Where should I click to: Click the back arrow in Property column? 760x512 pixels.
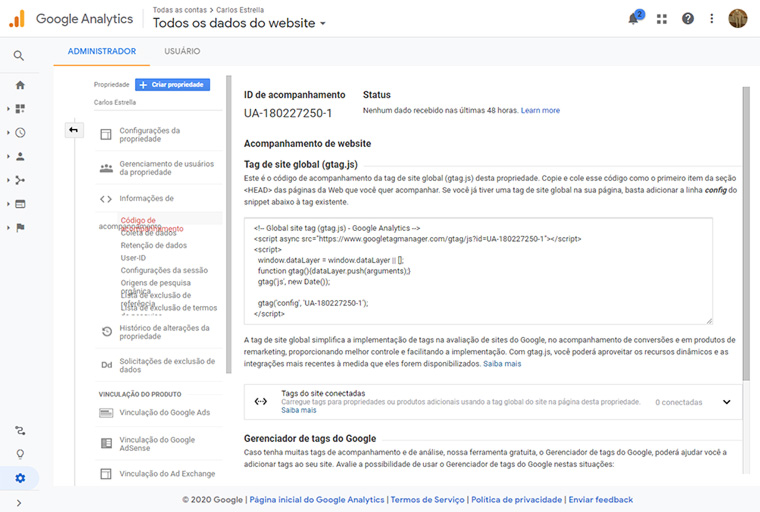click(74, 130)
